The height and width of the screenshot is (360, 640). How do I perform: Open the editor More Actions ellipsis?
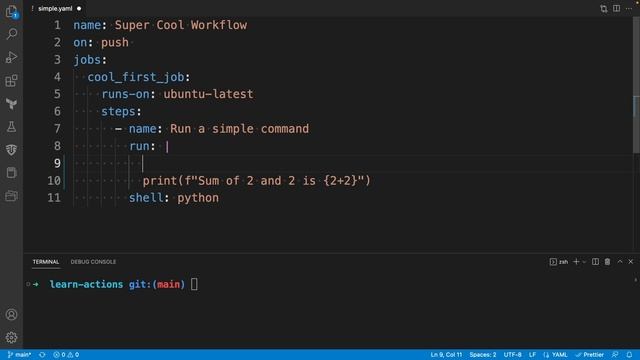coord(629,9)
